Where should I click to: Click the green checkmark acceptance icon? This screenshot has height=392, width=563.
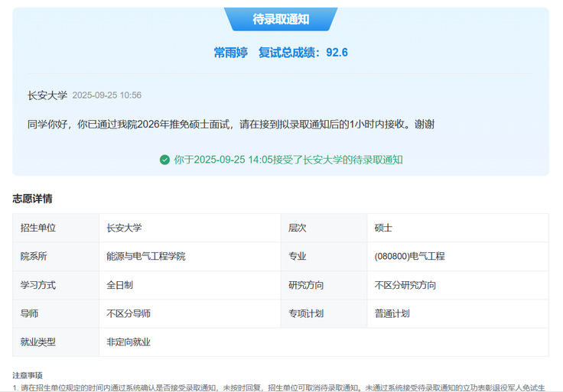[164, 160]
